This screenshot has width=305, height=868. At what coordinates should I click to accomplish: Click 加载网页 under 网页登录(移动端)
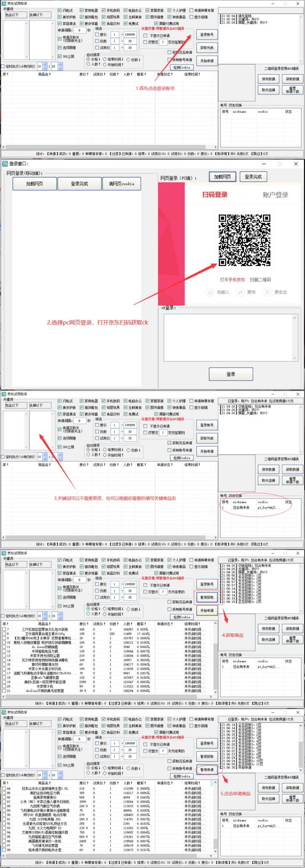click(x=35, y=184)
